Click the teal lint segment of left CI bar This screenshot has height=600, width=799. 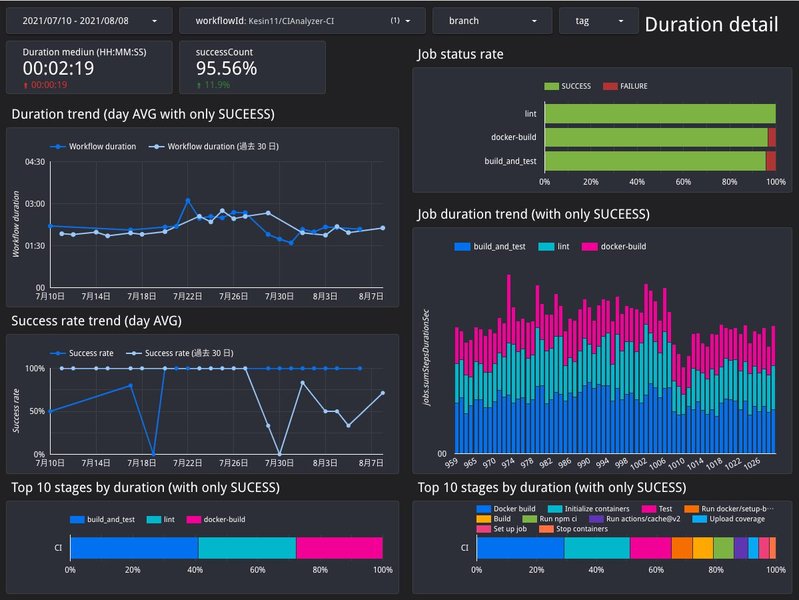coord(247,548)
